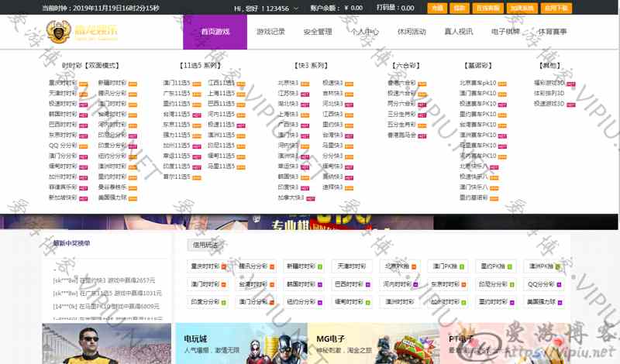Open the 江苏快3 game link
Viewport: 620px width, 364px height.
[x=288, y=93]
